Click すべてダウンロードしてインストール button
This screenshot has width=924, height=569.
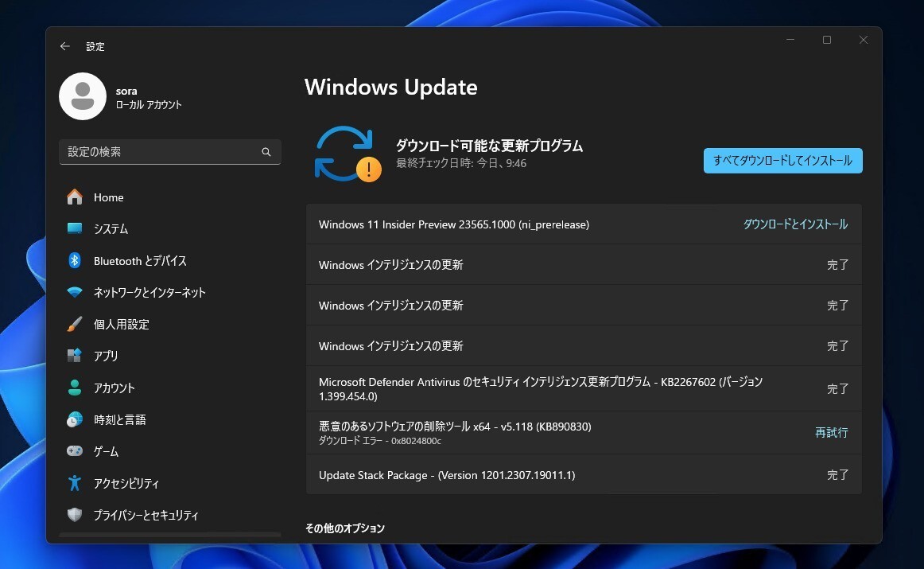(x=782, y=160)
